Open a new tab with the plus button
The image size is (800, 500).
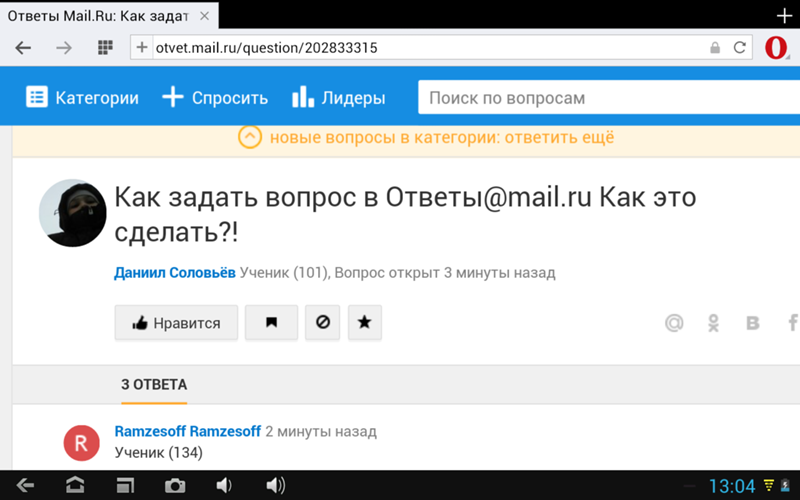pos(784,16)
